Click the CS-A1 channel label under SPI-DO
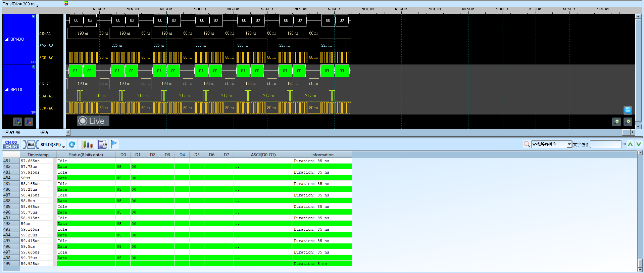The image size is (644, 273). pyautogui.click(x=45, y=34)
